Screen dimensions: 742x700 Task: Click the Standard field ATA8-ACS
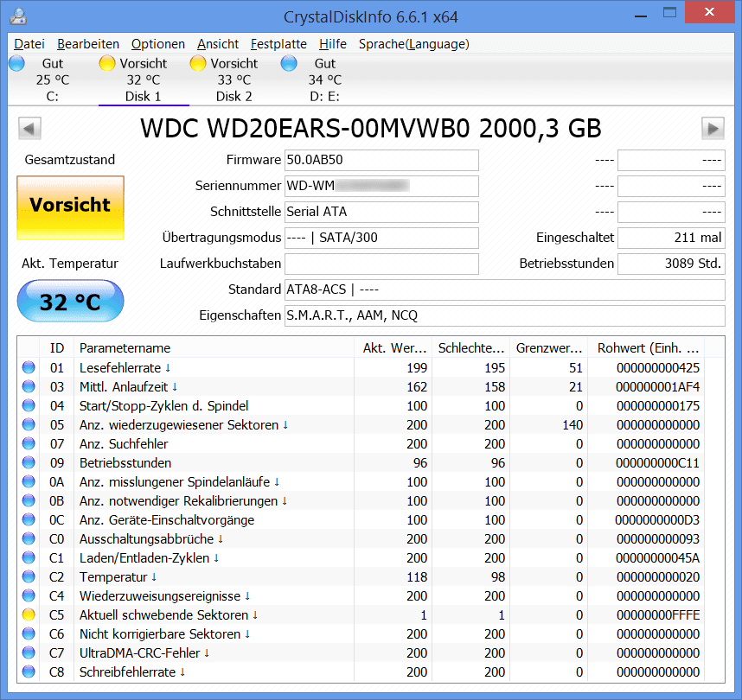[505, 290]
